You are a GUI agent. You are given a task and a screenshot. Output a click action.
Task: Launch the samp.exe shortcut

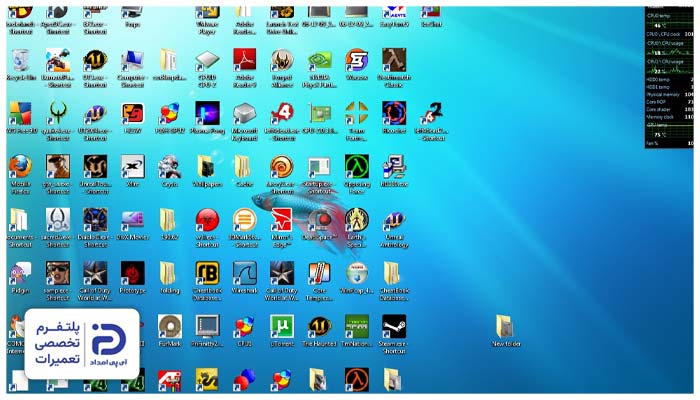tap(58, 273)
